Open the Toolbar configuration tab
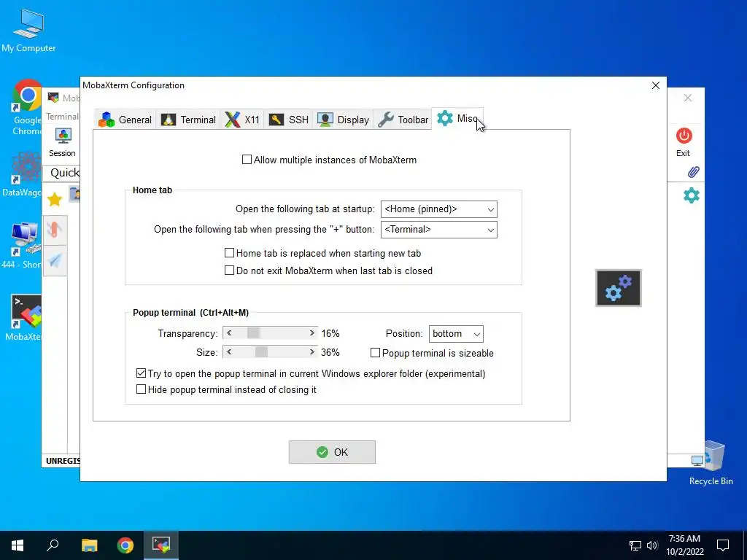Screen dimensions: 747x560 pyautogui.click(x=403, y=120)
